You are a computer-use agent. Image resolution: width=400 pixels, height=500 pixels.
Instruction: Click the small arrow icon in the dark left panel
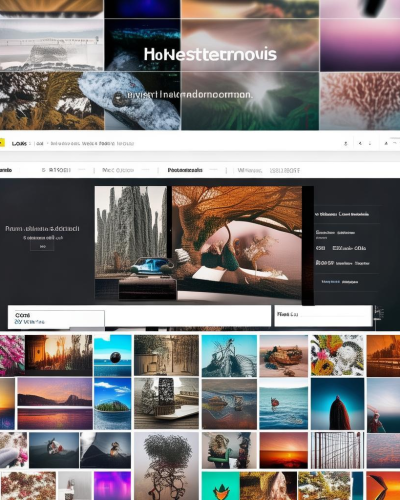[42, 247]
